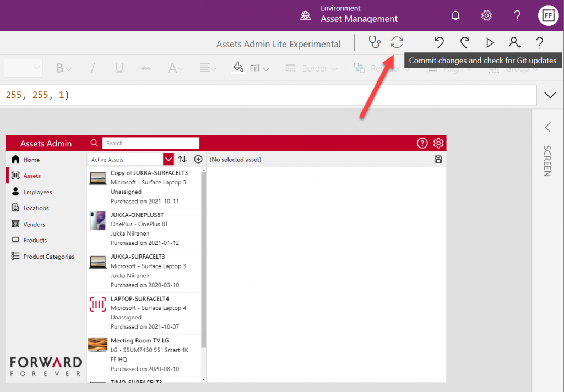Open Power Apps help with the question mark button
Viewport: 564px width, 392px height.
539,42
